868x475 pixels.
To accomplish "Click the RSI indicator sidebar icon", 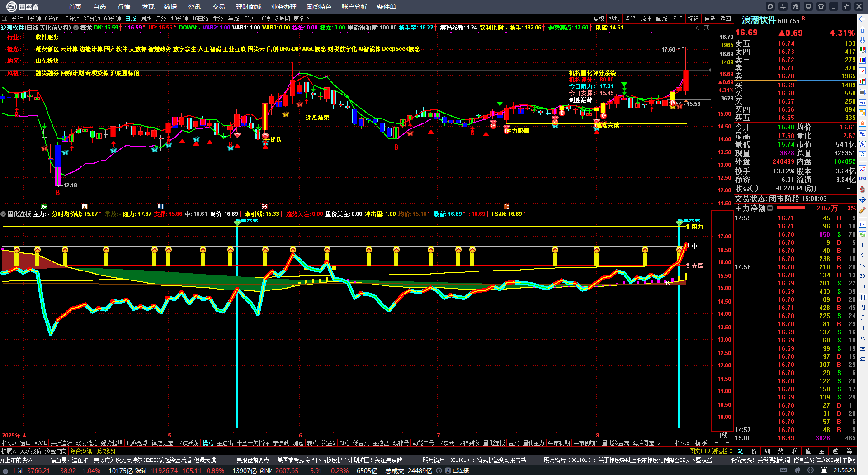I will pyautogui.click(x=863, y=179).
